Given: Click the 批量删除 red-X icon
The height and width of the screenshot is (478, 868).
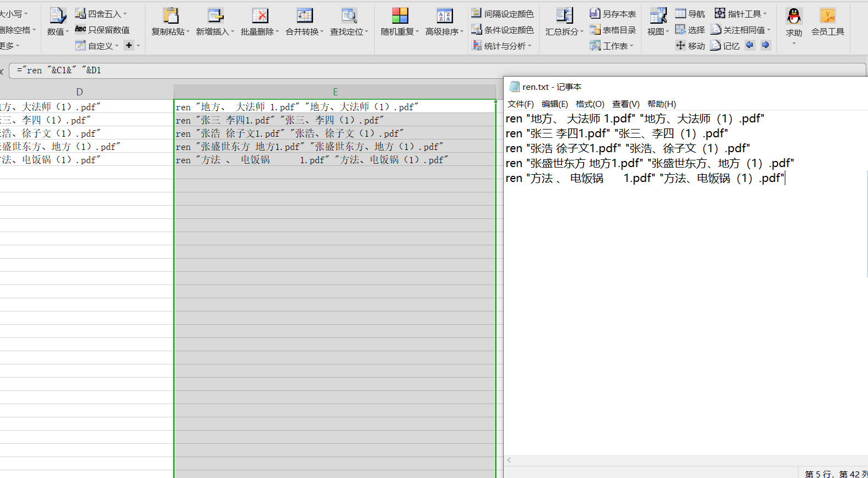Looking at the screenshot, I should coord(260,15).
